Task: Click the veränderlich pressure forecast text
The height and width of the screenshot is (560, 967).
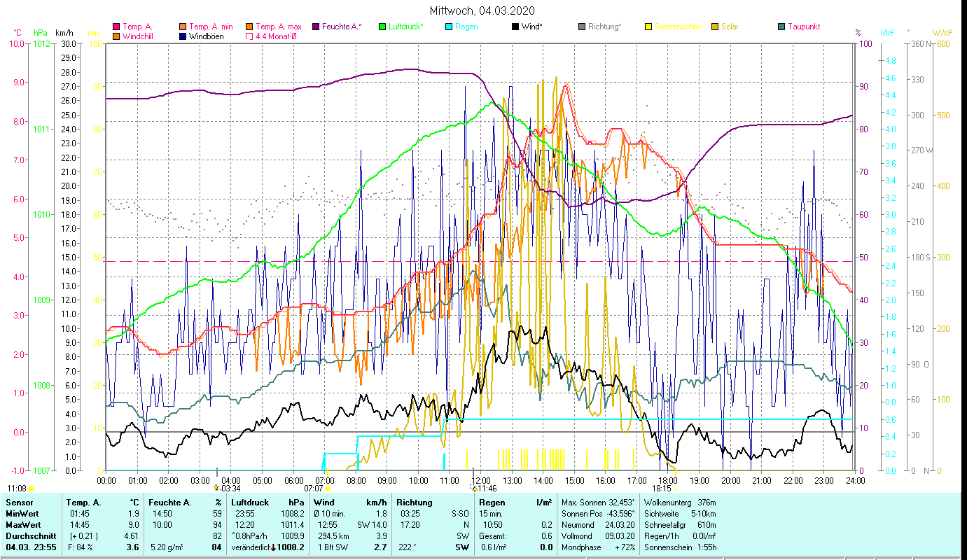Action: pos(250,547)
